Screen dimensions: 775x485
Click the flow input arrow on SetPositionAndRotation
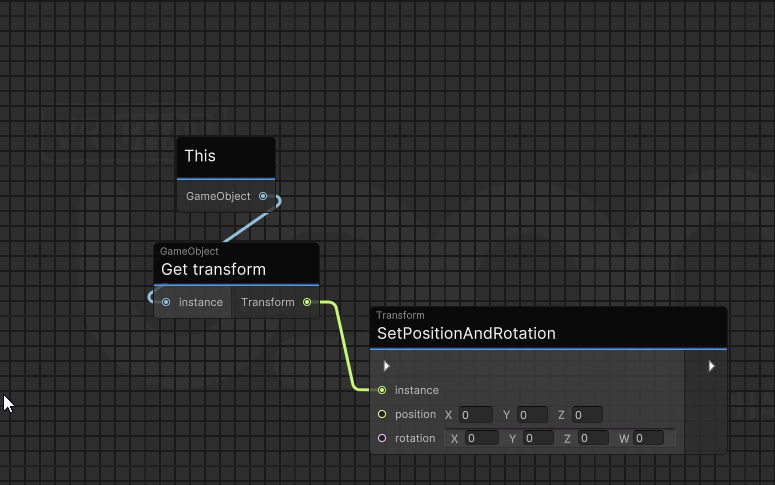point(387,367)
